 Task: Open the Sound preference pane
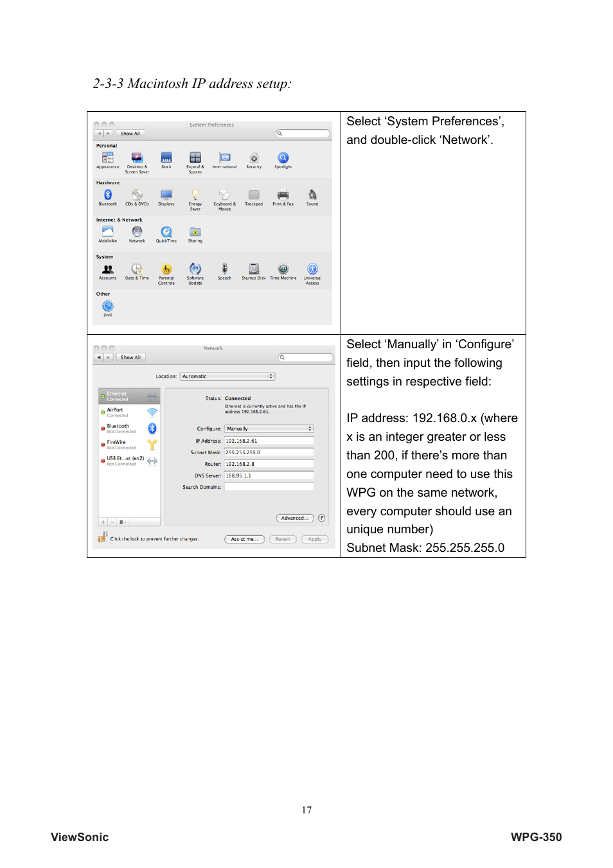[312, 197]
